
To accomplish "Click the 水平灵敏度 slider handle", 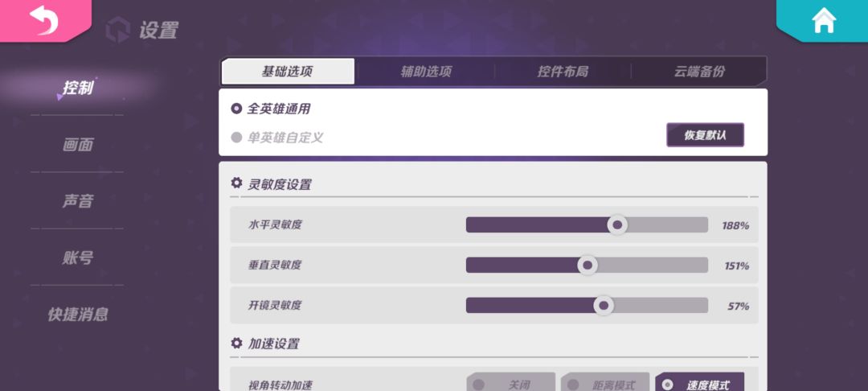I will click(x=616, y=225).
